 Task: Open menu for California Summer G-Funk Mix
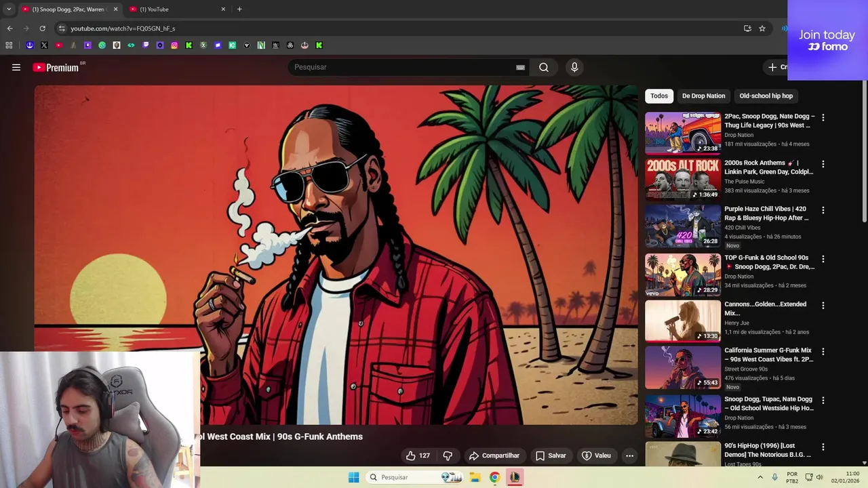[823, 352]
